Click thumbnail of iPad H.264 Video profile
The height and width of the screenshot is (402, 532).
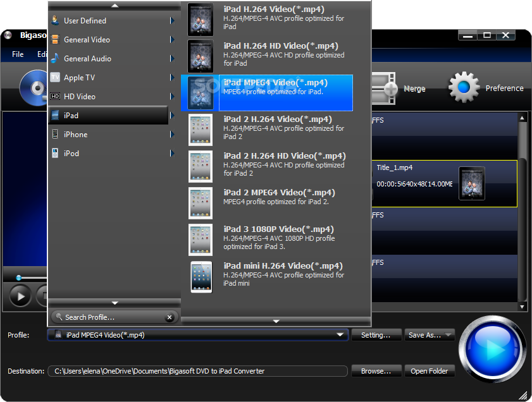pos(201,20)
